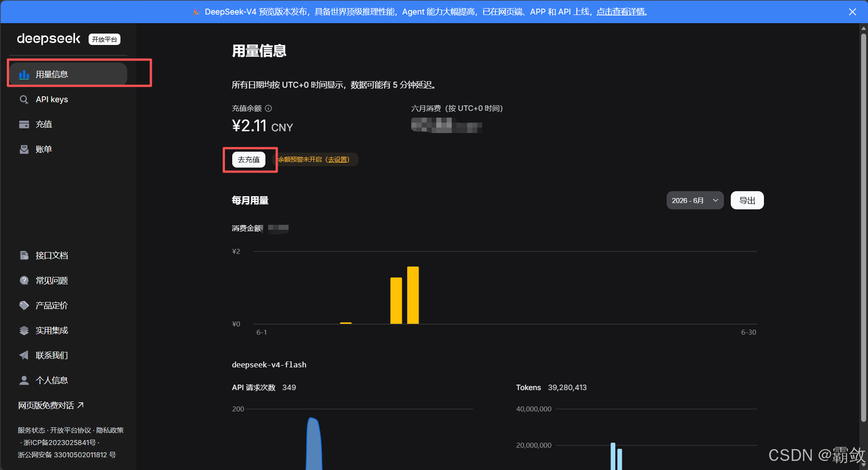Click the question mark icon beside 常见问题
The width and height of the screenshot is (868, 470).
coord(24,281)
